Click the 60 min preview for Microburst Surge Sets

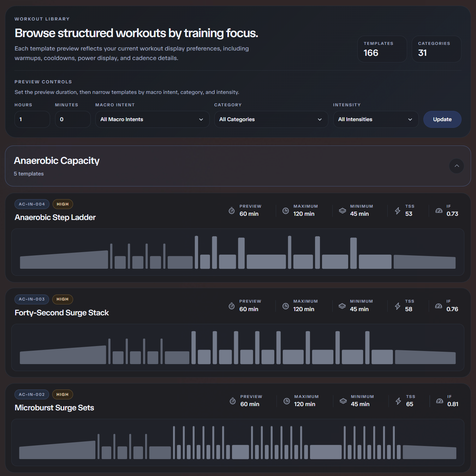pos(250,404)
